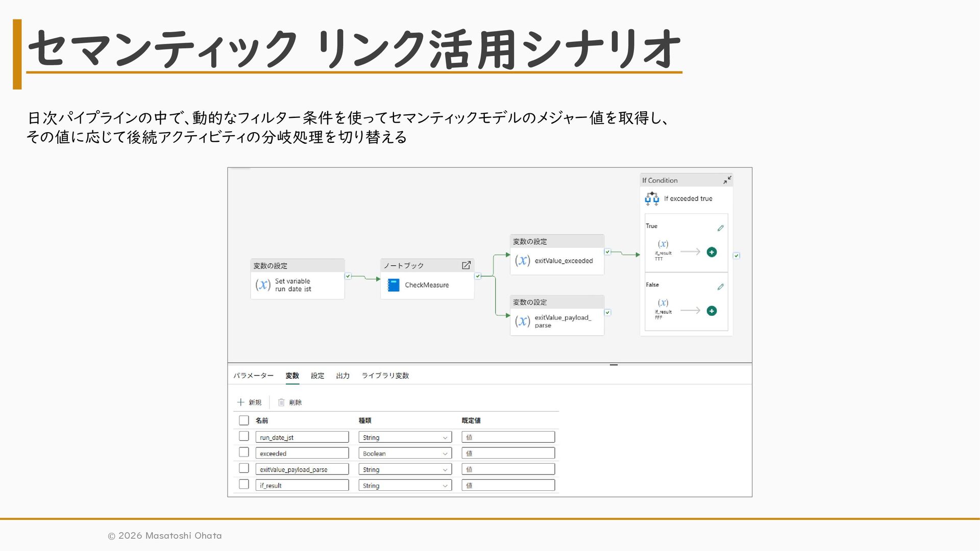Open Boolean type dropdown for exceeded

(x=405, y=454)
